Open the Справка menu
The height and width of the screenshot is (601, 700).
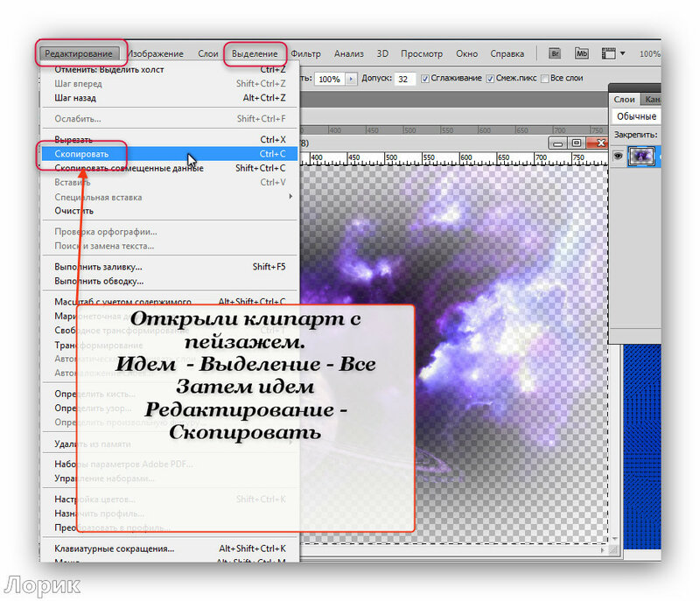[x=507, y=53]
